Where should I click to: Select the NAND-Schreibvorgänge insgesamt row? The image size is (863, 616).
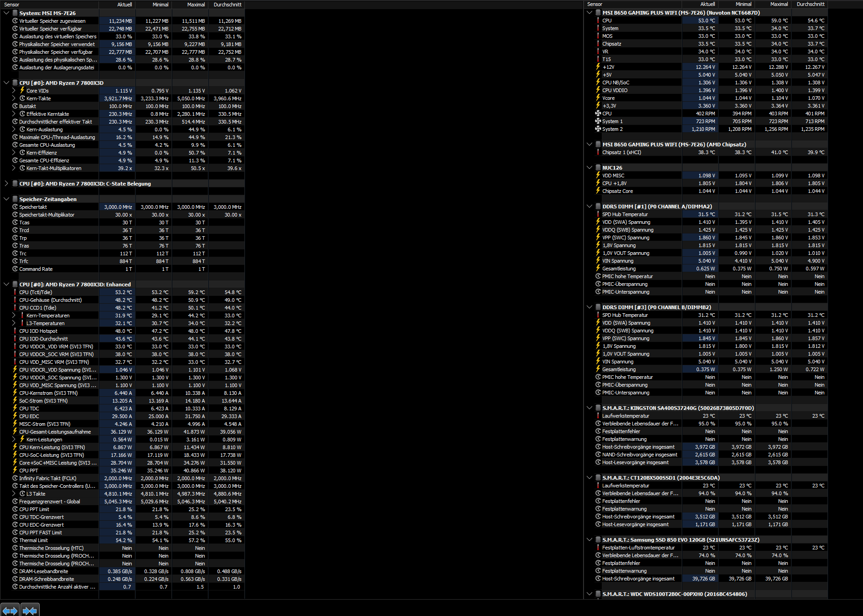(706, 455)
